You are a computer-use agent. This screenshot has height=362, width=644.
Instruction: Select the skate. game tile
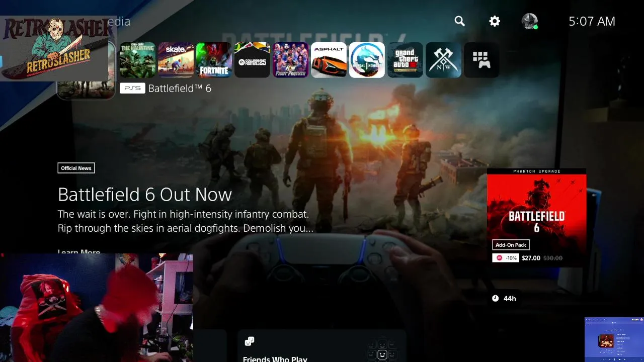pos(176,60)
